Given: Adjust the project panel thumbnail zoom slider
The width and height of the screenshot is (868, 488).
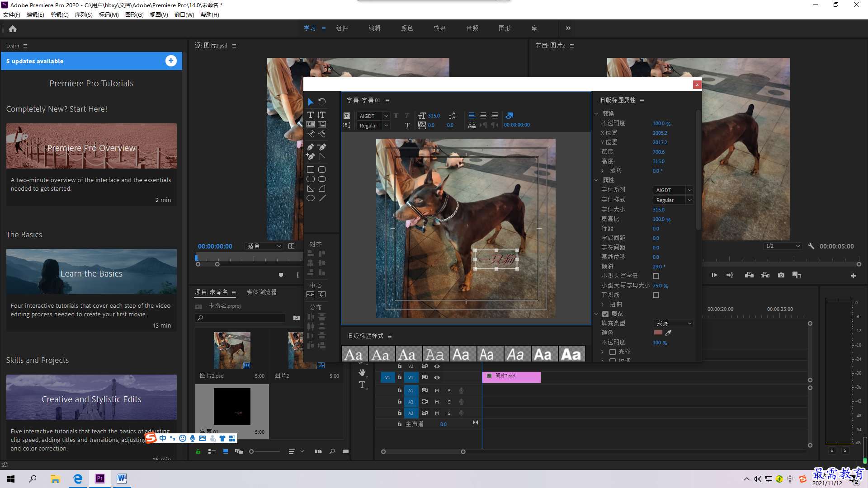Looking at the screenshot, I should pos(264,451).
